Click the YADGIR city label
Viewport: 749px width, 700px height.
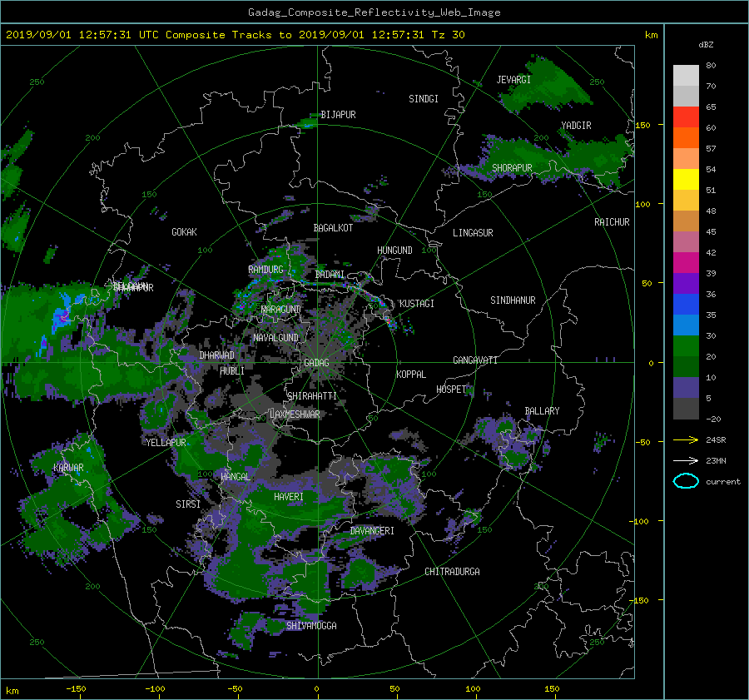576,126
